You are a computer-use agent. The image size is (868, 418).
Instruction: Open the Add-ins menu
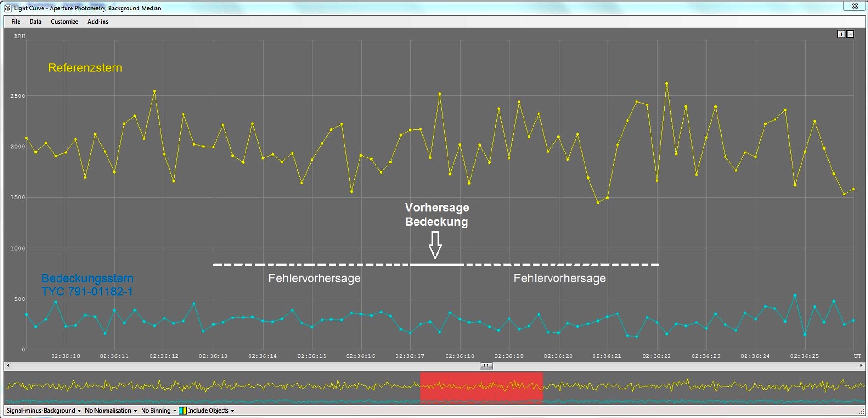click(x=98, y=21)
